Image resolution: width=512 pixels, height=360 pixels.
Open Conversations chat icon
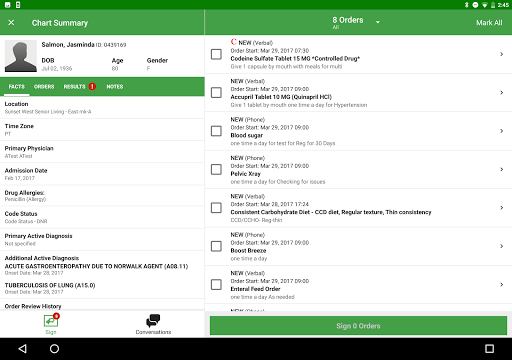153,324
